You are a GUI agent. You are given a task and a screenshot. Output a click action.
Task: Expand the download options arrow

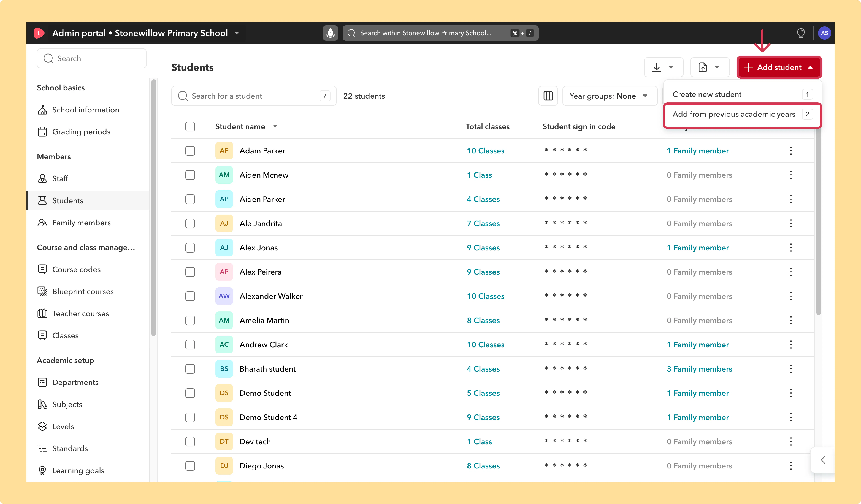(671, 67)
